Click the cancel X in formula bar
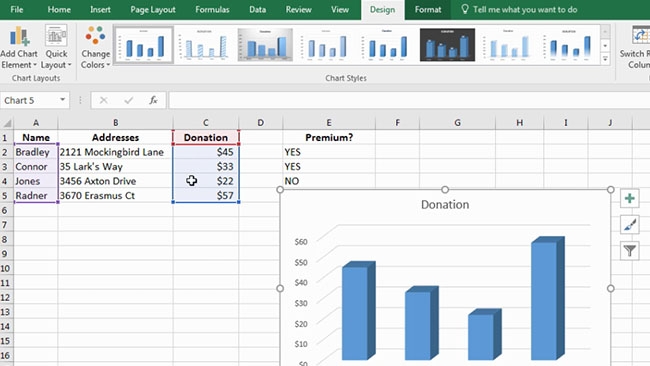650x366 pixels. (104, 100)
